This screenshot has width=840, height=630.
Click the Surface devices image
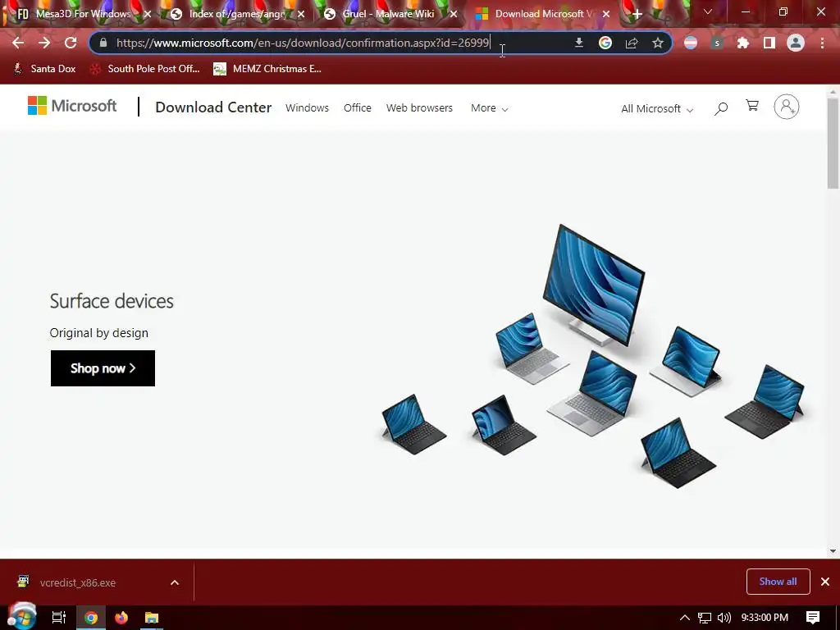[x=592, y=356]
